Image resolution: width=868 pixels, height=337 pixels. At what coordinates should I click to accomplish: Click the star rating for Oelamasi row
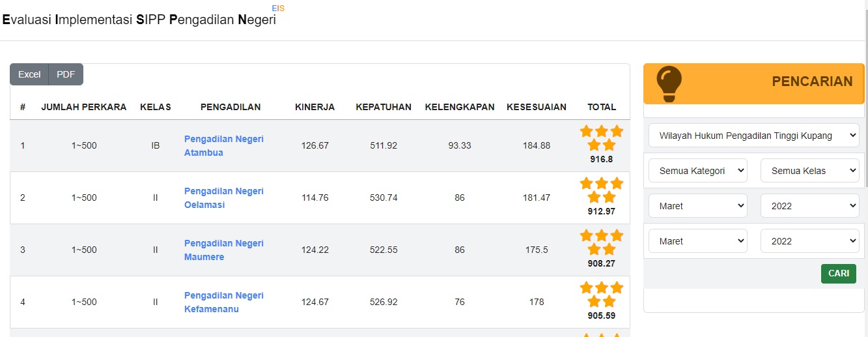click(602, 190)
